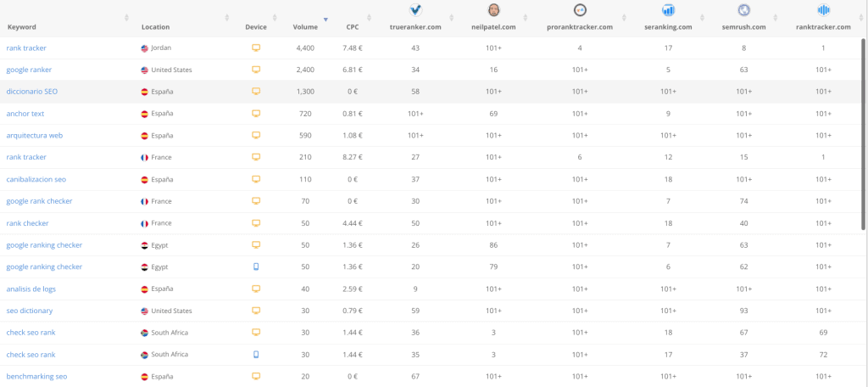Click mobile device icon for Egypt google ranking checker

[256, 266]
